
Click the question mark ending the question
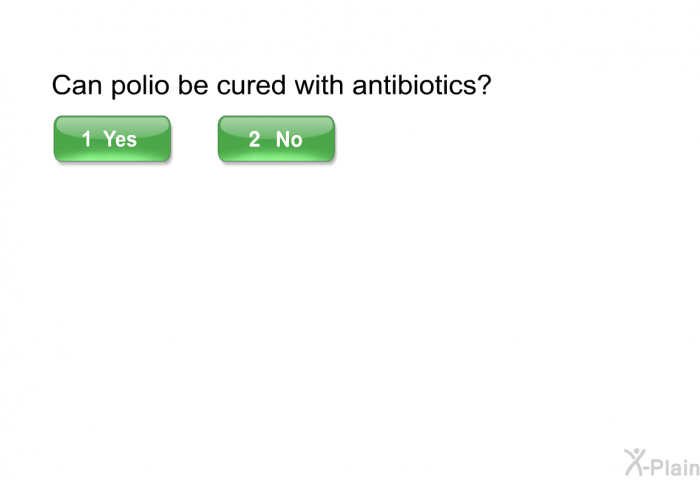[x=483, y=84]
